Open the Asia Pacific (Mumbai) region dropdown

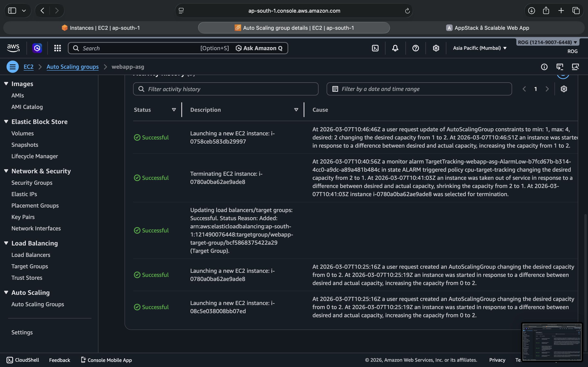point(480,48)
